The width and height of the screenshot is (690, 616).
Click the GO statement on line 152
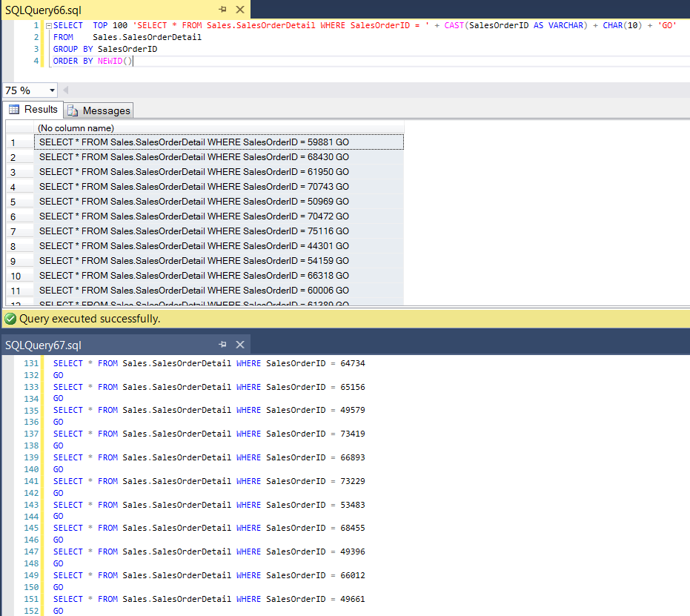58,611
